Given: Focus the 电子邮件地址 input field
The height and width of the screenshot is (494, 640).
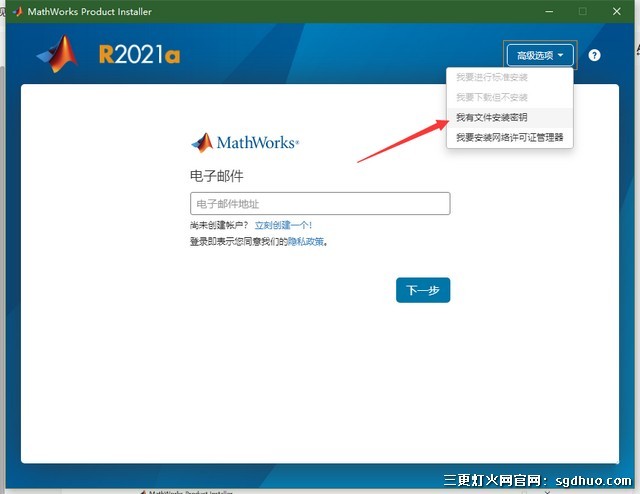Looking at the screenshot, I should click(x=320, y=203).
